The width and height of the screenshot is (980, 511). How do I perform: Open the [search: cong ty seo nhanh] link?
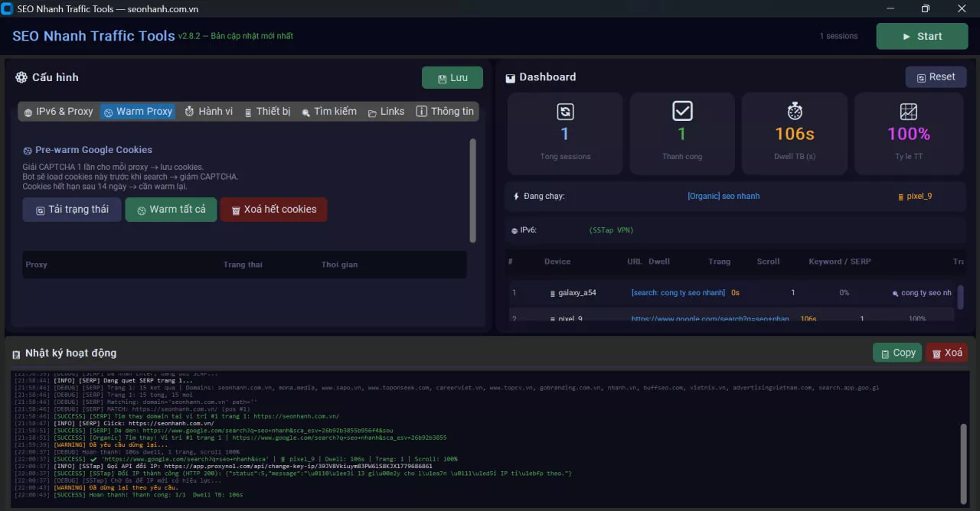click(678, 293)
